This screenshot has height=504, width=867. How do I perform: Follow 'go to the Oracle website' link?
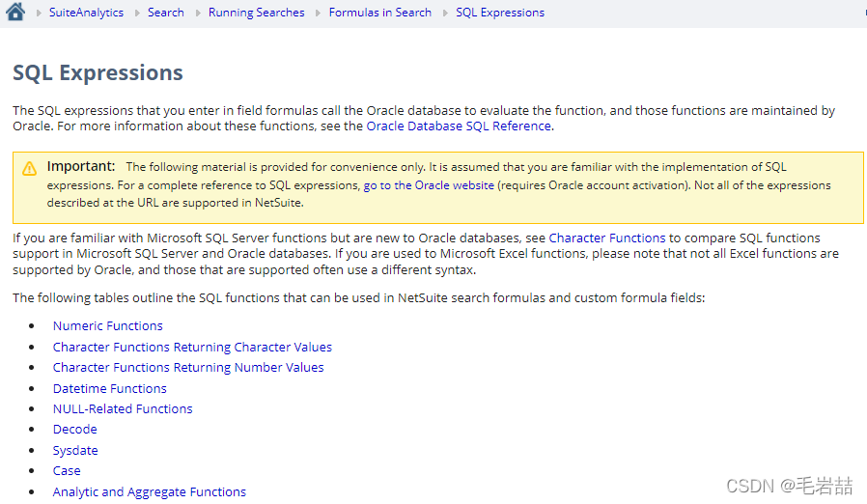(429, 185)
